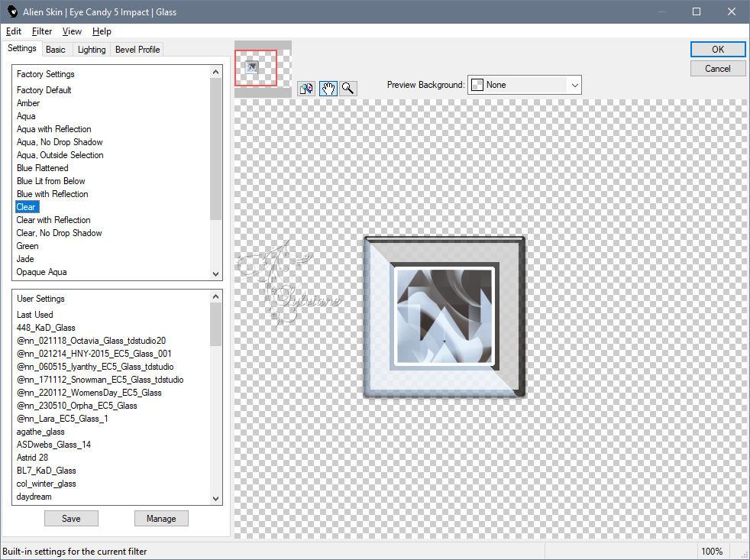The image size is (750, 560).
Task: Open the Filter menu
Action: coord(41,31)
